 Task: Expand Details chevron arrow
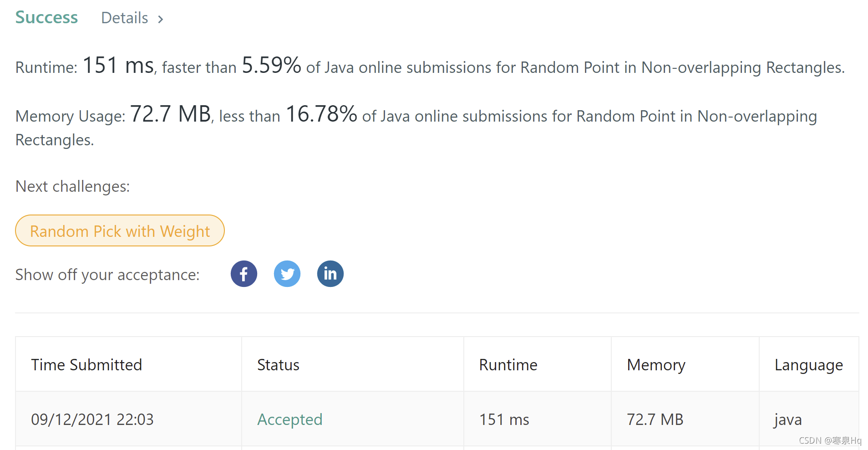tap(160, 19)
